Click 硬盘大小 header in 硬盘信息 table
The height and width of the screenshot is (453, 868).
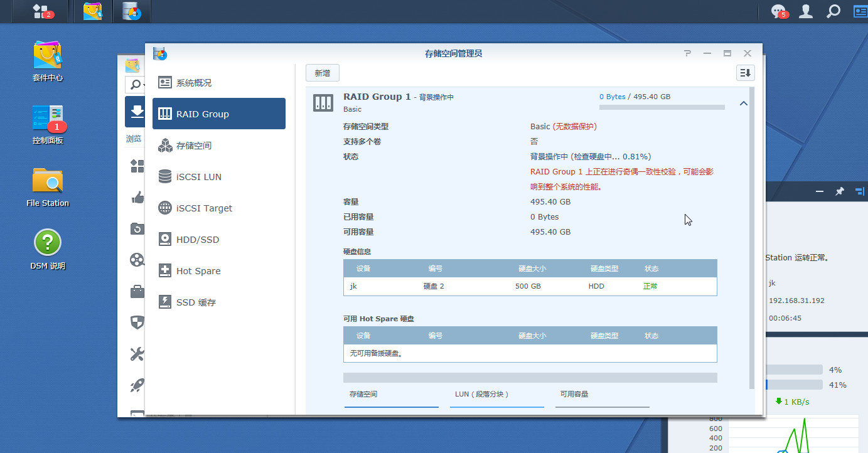click(x=532, y=269)
